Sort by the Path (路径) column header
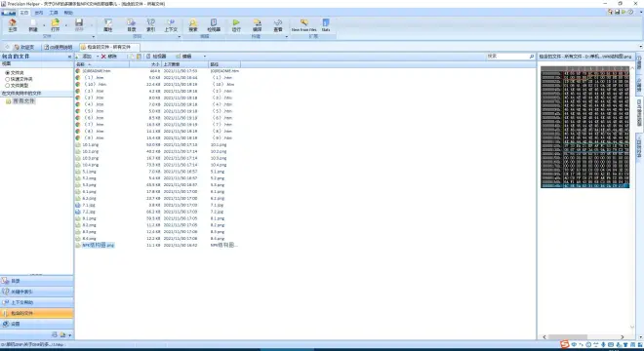Screen dimensions: 644x351 (224, 64)
